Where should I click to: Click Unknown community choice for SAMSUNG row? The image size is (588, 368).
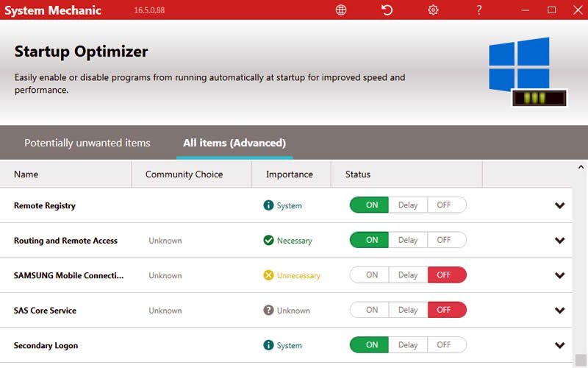click(x=165, y=275)
